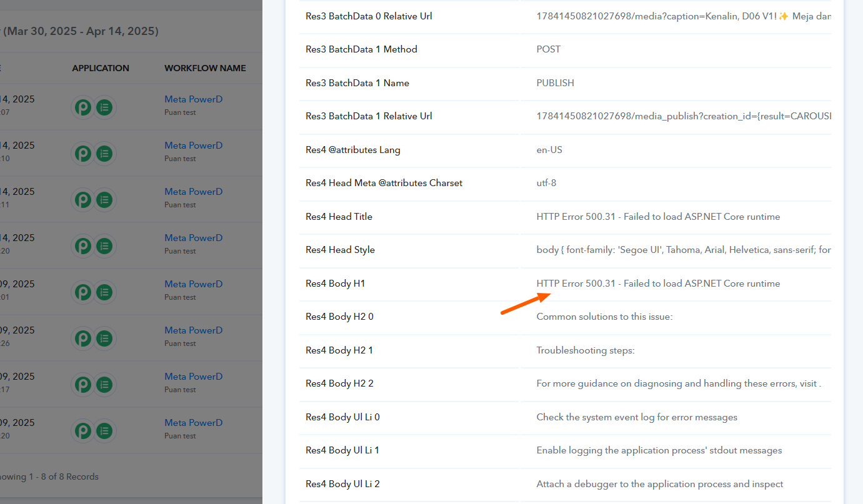The image size is (863, 504).
Task: Click the POST method value
Action: pos(549,49)
